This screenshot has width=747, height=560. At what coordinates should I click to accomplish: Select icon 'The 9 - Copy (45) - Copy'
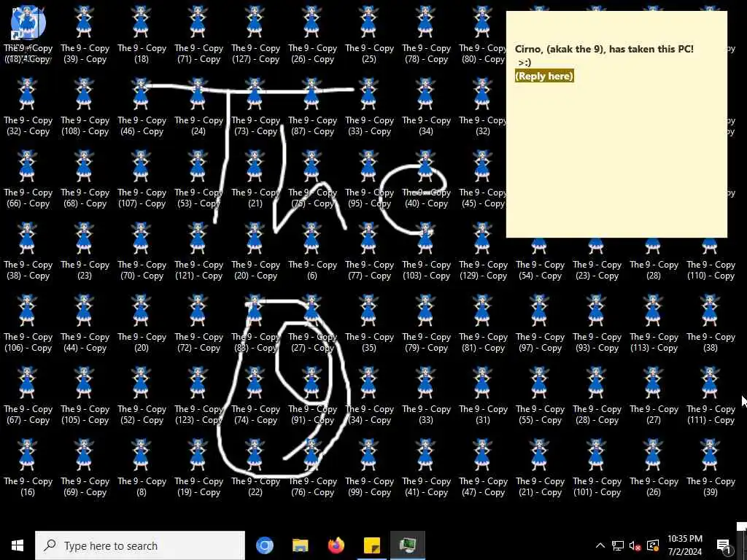[483, 179]
